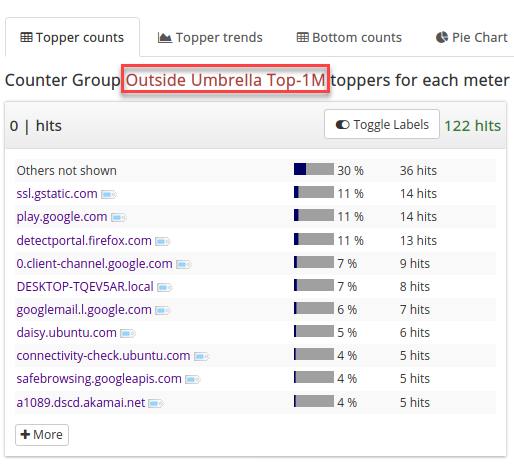Toggle Labels on the hits panel
This screenshot has height=471, width=514.
click(x=382, y=124)
